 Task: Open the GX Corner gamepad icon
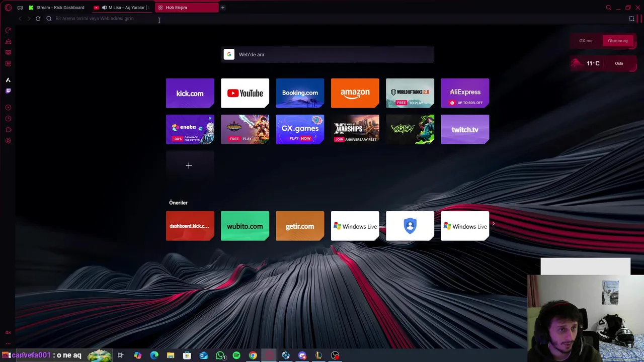20,8
